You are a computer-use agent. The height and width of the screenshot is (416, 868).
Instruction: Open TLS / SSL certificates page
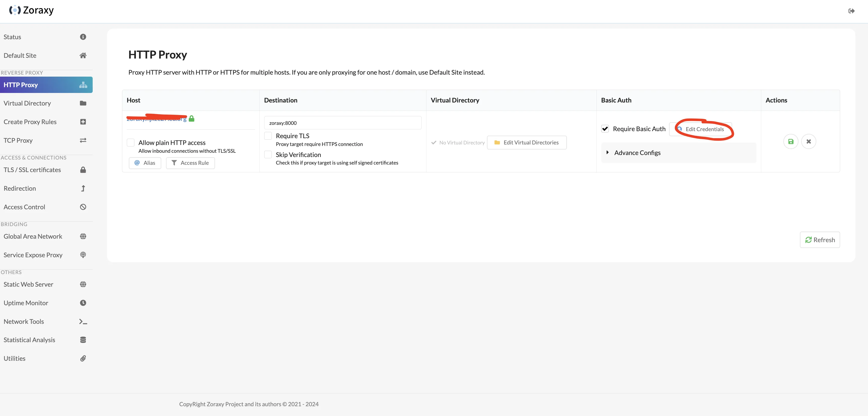pyautogui.click(x=46, y=170)
